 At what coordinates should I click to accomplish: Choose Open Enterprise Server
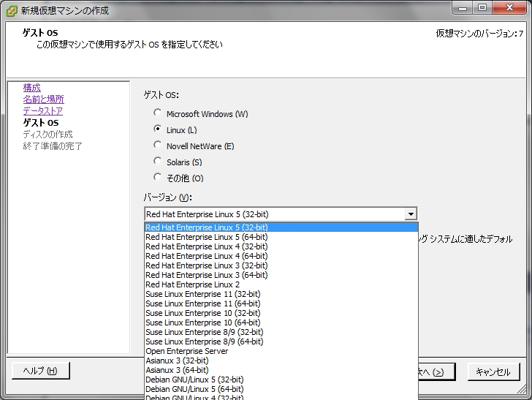click(281, 351)
